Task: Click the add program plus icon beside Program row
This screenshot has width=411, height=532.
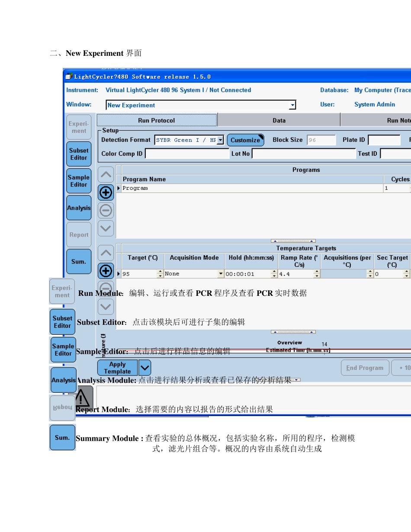Action: [x=106, y=192]
